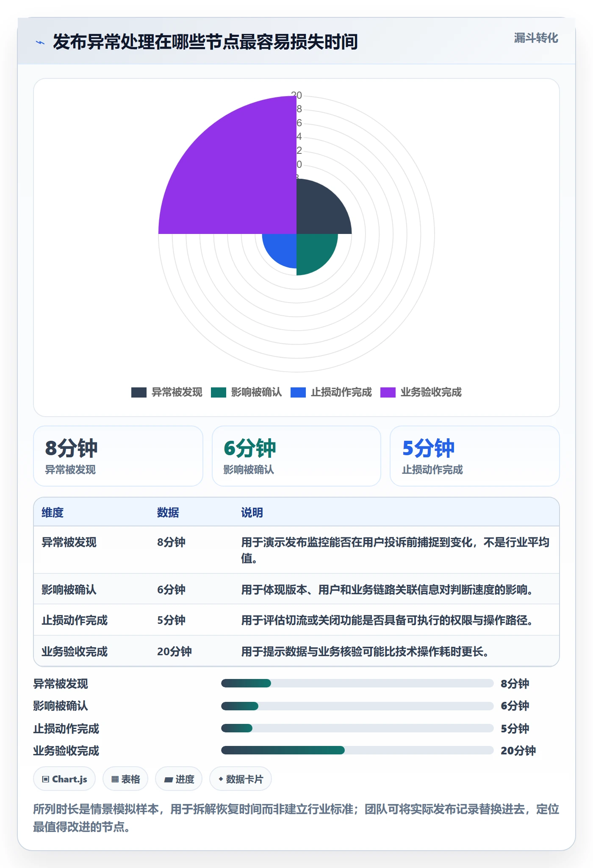Click the 数据 column header
Screen dimensions: 593x868
(168, 512)
